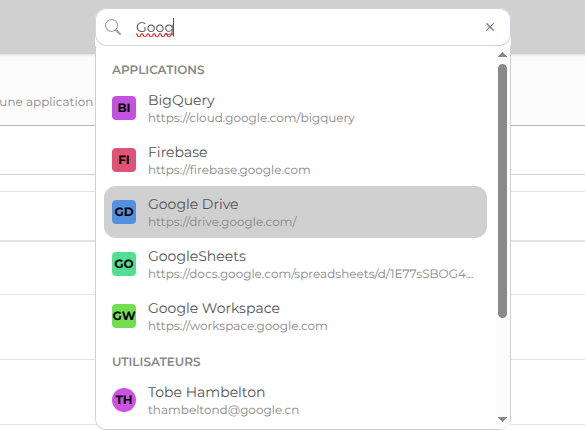This screenshot has height=430, width=585.
Task: Click the scrollbar down arrow
Action: pyautogui.click(x=502, y=419)
